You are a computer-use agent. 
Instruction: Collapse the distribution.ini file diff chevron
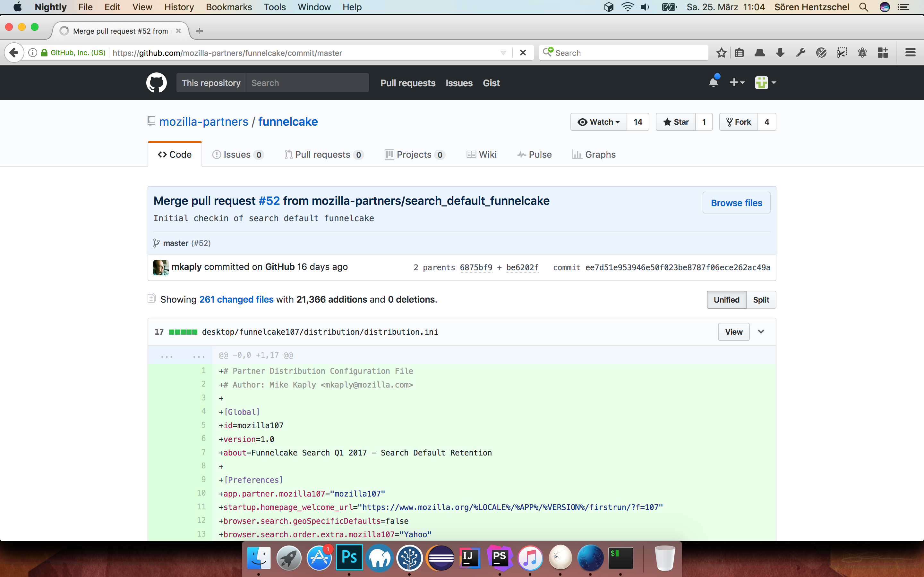pos(761,332)
